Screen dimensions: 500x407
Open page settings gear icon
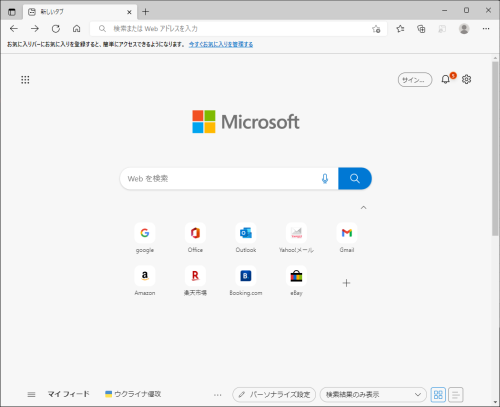(466, 79)
